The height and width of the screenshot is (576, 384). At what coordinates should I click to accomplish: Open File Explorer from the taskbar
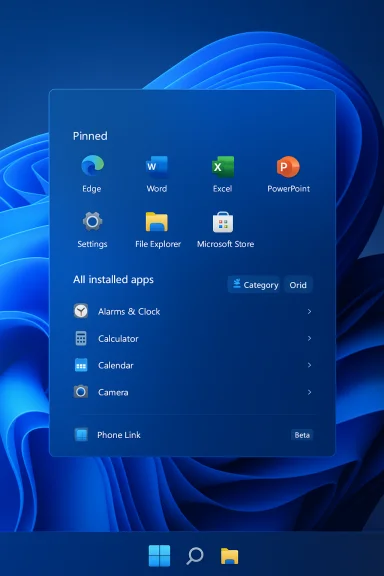pyautogui.click(x=229, y=556)
